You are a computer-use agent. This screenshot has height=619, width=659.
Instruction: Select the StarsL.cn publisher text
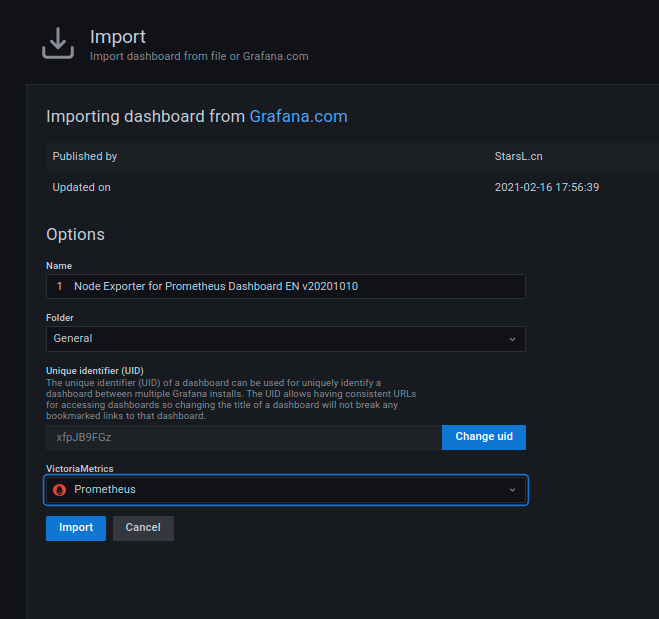518,156
